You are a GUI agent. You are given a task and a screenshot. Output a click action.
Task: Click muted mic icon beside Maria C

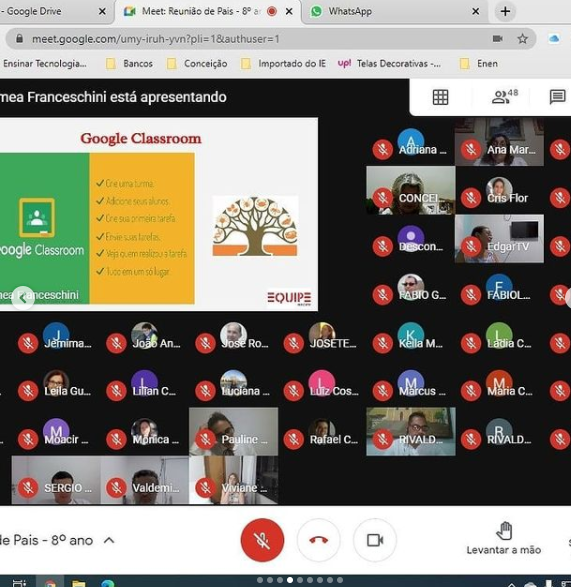pos(471,391)
